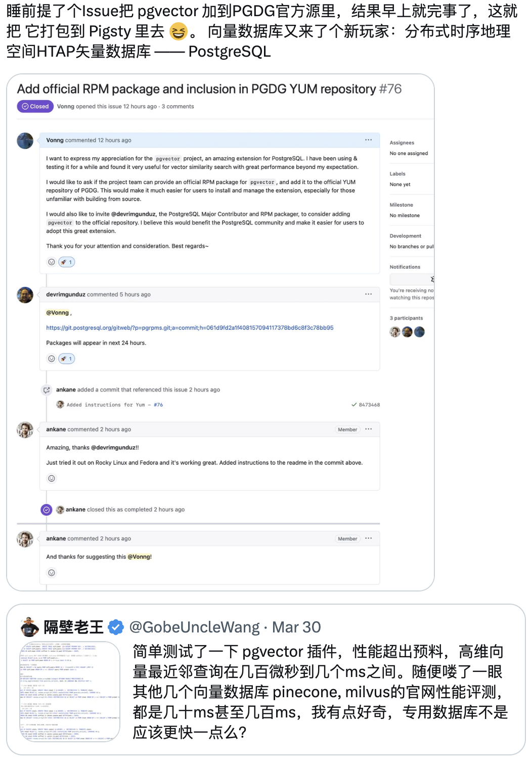Screen dimensions: 532x764
Task: Add reaction to 'And thanks for suggesting' comment
Action: [x=52, y=573]
